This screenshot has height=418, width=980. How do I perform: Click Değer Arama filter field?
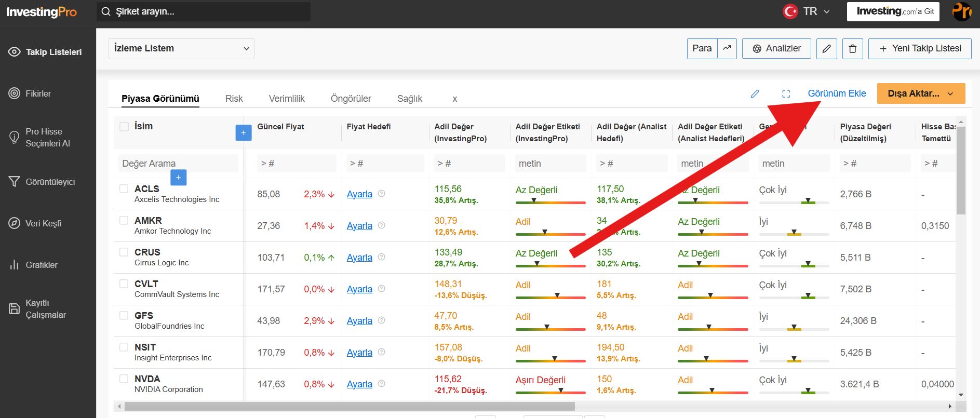(x=178, y=163)
